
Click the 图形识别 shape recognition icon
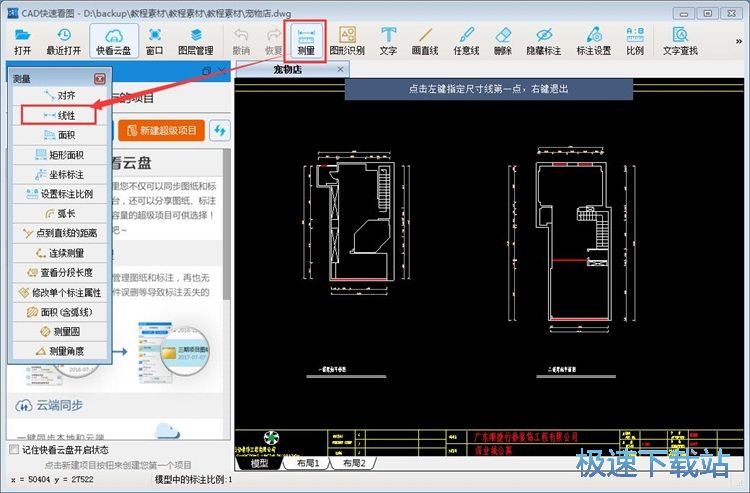(x=347, y=39)
